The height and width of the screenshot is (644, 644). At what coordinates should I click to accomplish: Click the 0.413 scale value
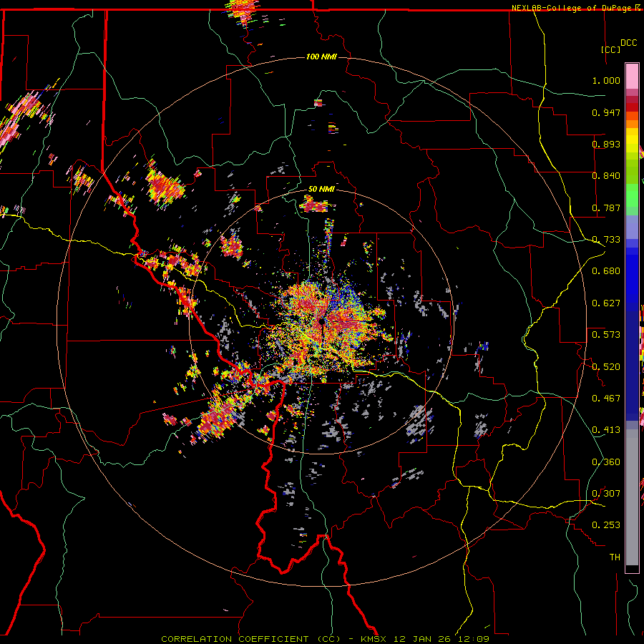606,430
